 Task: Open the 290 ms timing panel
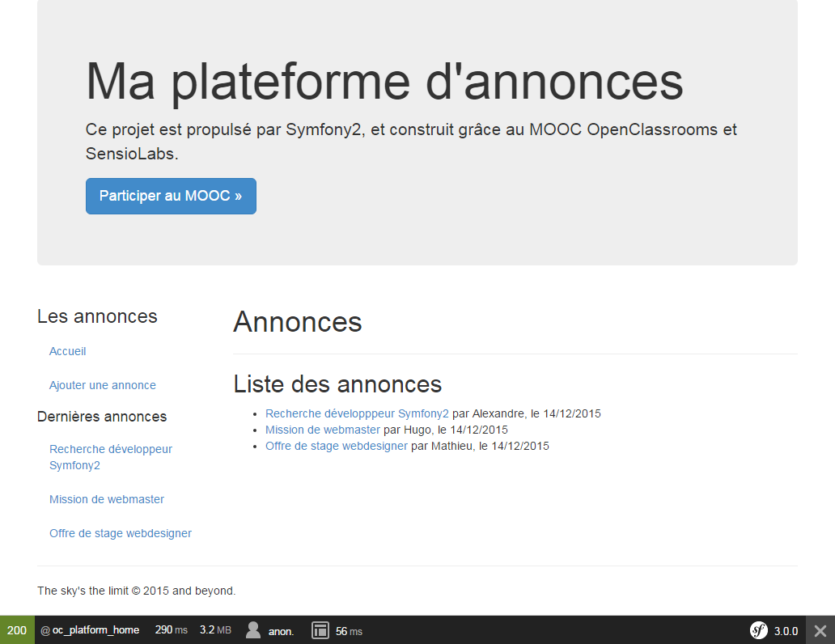coord(171,630)
